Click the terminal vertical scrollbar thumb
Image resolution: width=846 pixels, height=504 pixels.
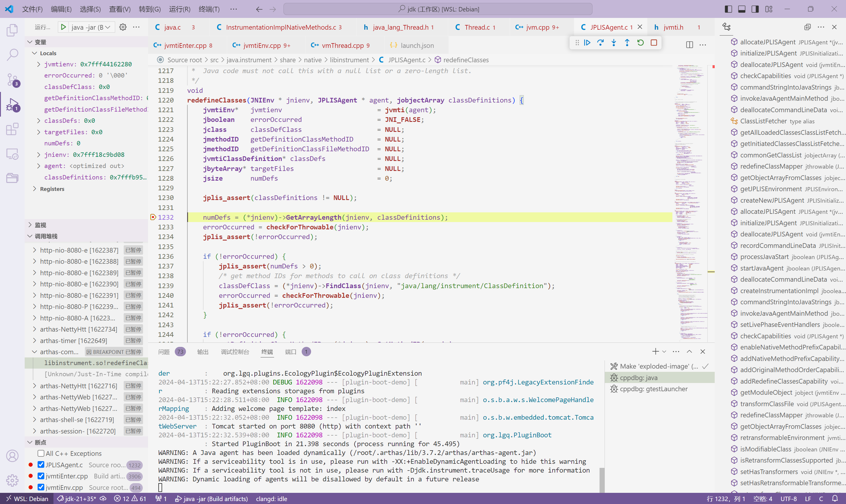click(602, 480)
